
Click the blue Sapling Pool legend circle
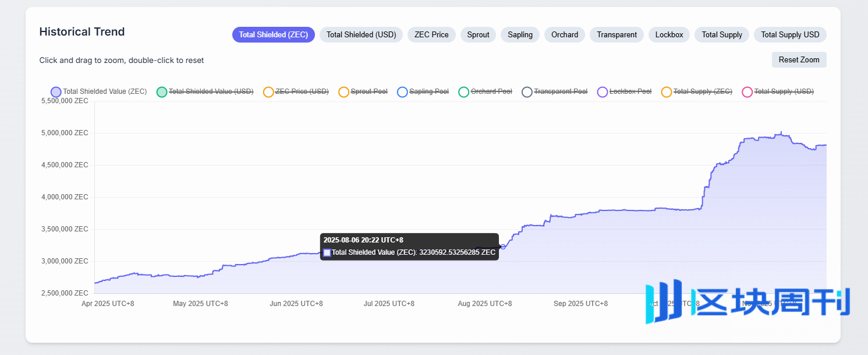(402, 92)
